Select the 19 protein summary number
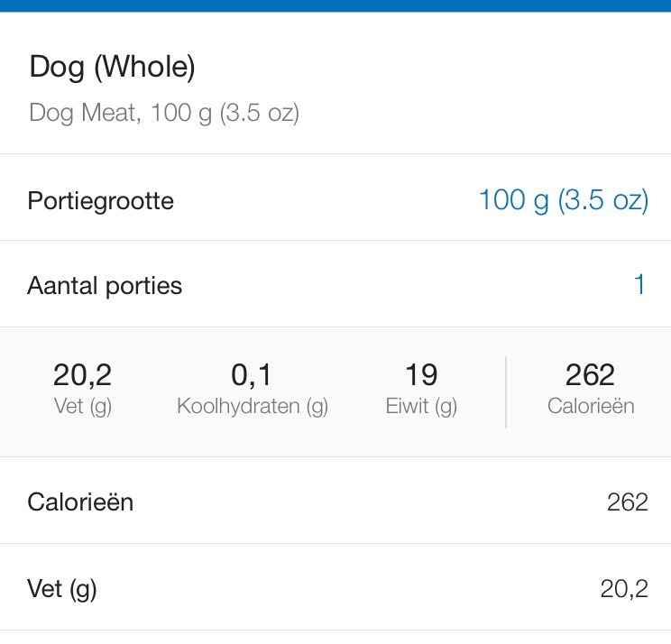 click(x=421, y=374)
